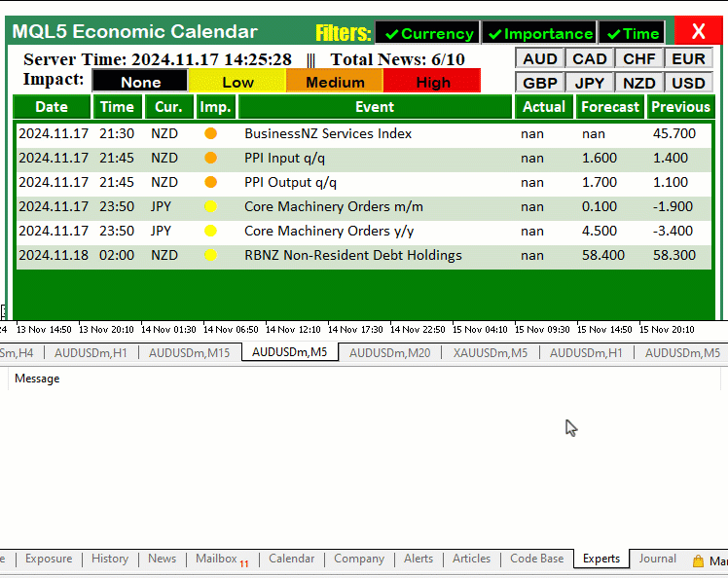728x578 pixels.
Task: Select the CAD currency button
Action: point(589,59)
